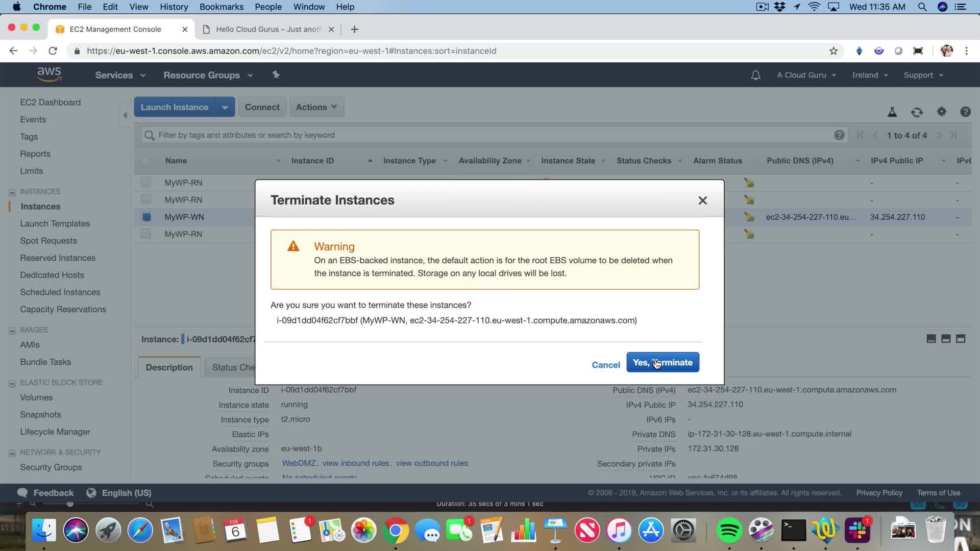This screenshot has height=551, width=980.
Task: Check the first MyWP-RN instance checkbox
Action: pos(146,182)
